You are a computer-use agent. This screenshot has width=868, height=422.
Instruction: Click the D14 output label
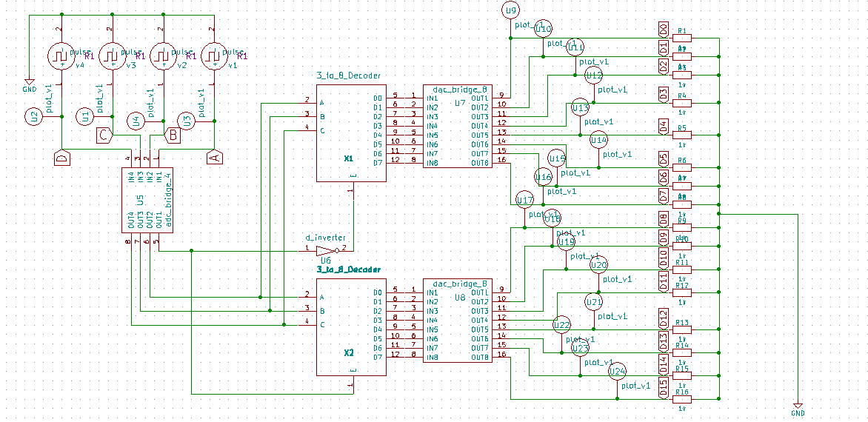click(x=663, y=364)
